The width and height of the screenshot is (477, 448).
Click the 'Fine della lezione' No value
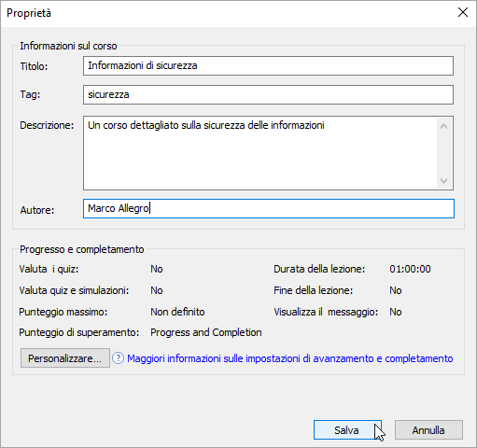[x=396, y=290]
